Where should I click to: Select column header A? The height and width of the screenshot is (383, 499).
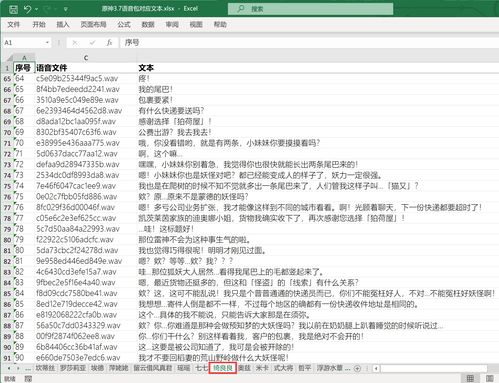click(24, 58)
